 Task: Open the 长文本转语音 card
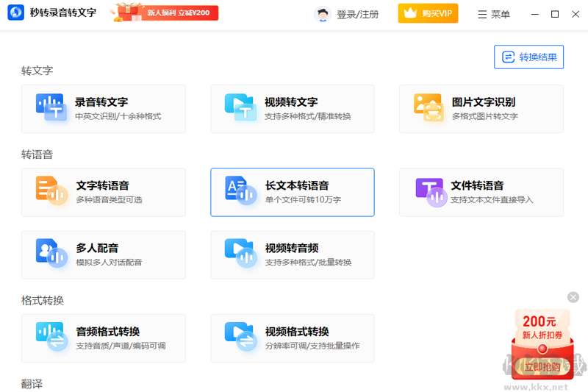[292, 192]
